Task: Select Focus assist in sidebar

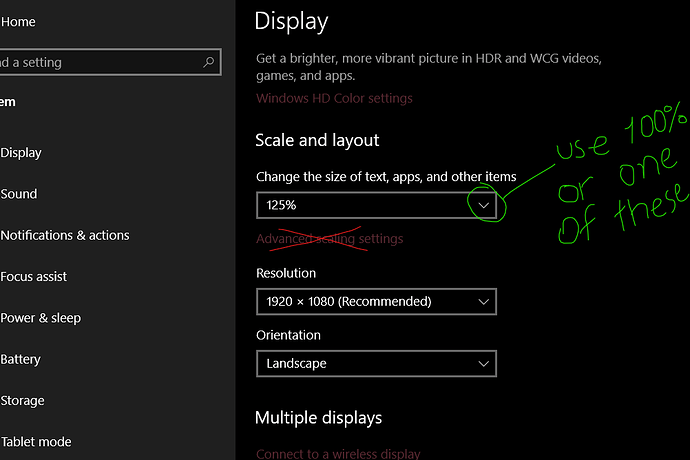Action: point(34,276)
